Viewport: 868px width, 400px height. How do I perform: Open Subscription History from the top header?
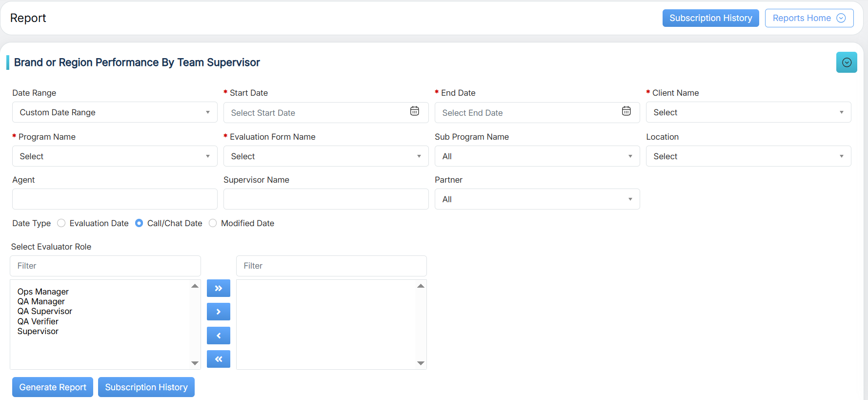coord(710,18)
